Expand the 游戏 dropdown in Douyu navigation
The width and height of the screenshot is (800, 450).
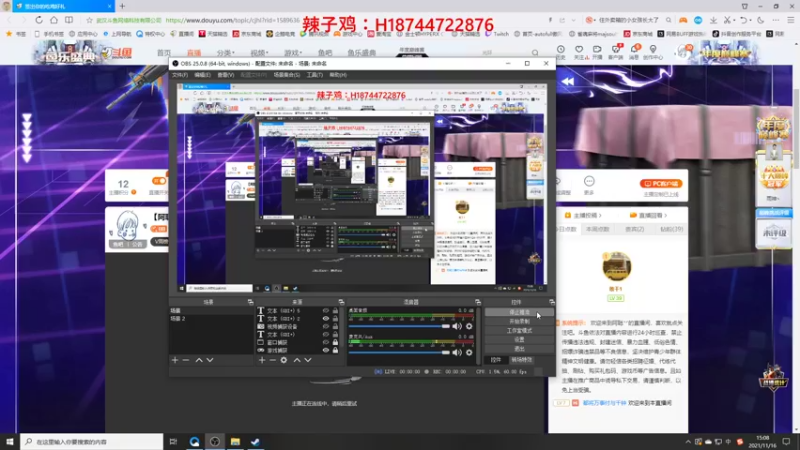click(x=293, y=53)
